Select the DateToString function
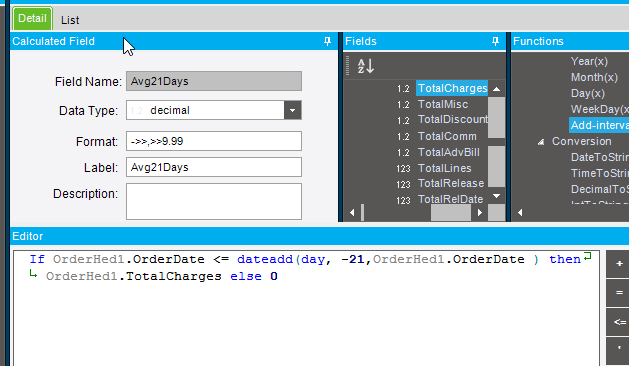Image resolution: width=629 pixels, height=366 pixels. tap(599, 157)
